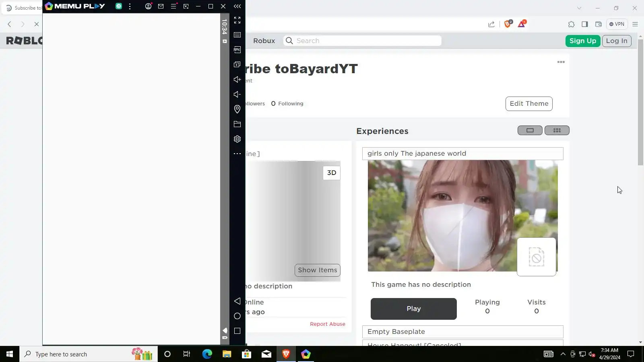Click the Brave Shields lion icon

[x=508, y=24]
